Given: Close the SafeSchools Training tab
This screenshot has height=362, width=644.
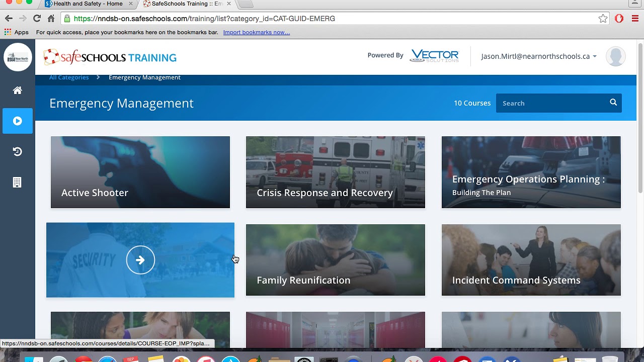Looking at the screenshot, I should click(230, 4).
